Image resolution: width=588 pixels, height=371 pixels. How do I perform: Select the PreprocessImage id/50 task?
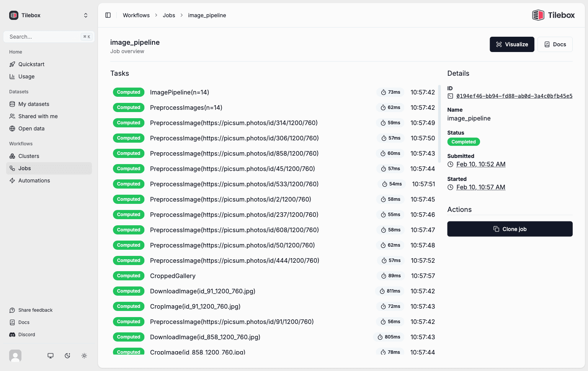[232, 245]
